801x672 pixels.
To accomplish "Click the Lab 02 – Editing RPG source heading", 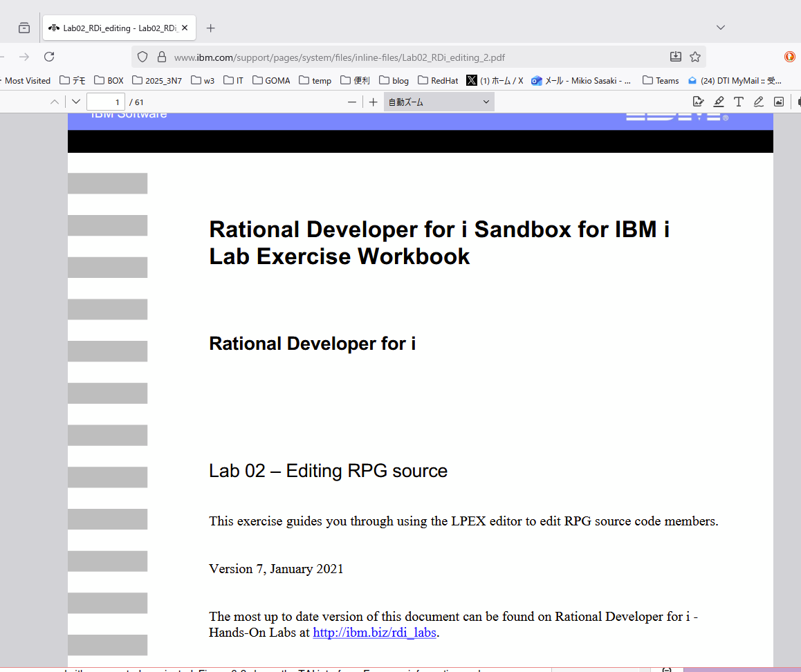I will 328,471.
